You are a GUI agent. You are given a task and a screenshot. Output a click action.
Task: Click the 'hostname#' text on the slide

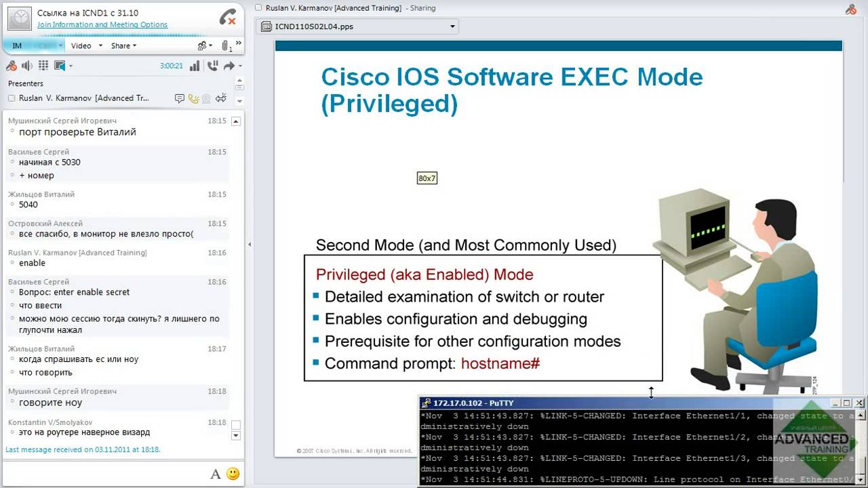coord(500,363)
